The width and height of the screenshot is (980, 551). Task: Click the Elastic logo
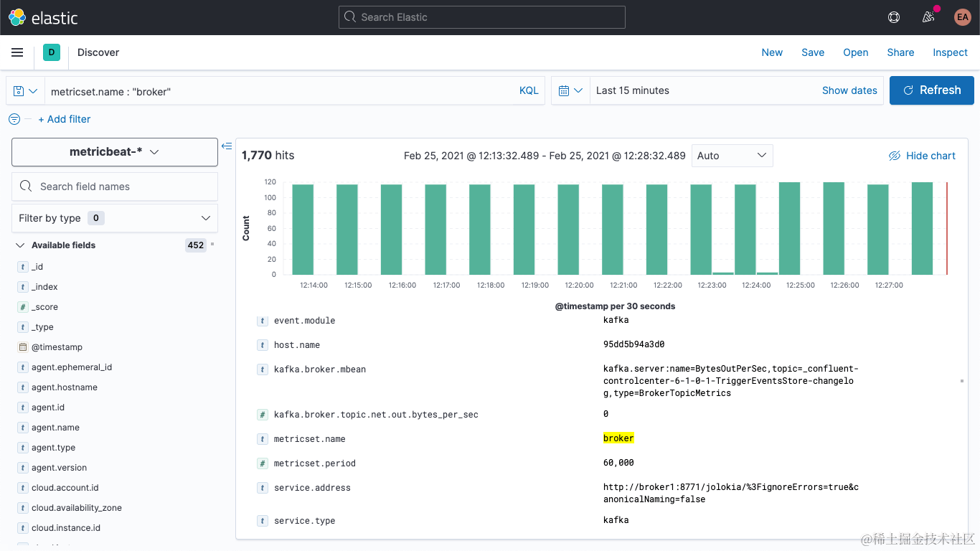[43, 17]
